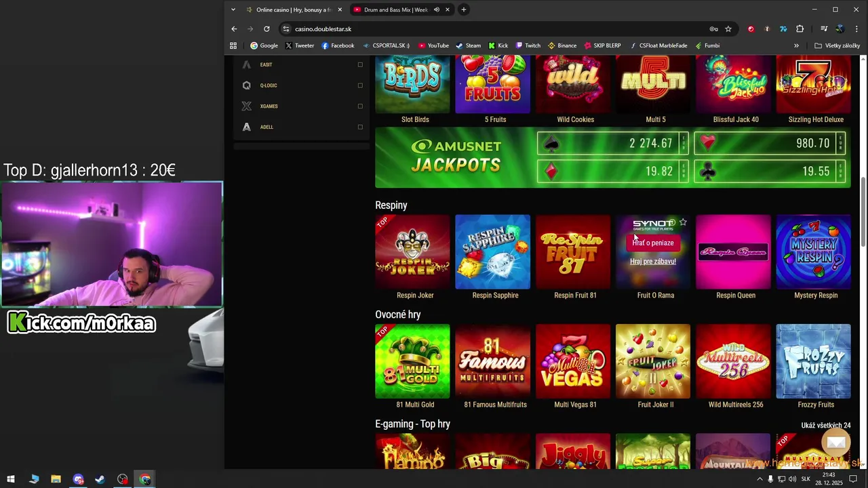Check the ADELL provider checkbox

(x=360, y=127)
